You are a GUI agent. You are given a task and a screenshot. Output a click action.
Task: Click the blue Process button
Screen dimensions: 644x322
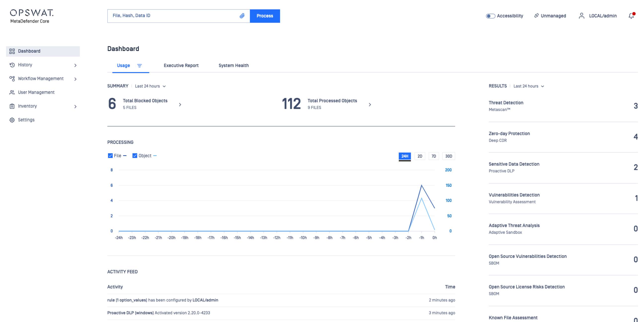265,16
